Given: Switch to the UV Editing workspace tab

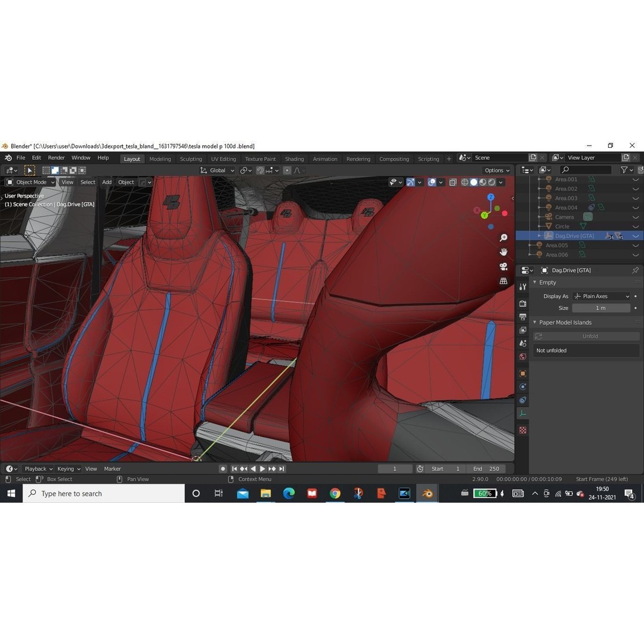Looking at the screenshot, I should pyautogui.click(x=224, y=159).
